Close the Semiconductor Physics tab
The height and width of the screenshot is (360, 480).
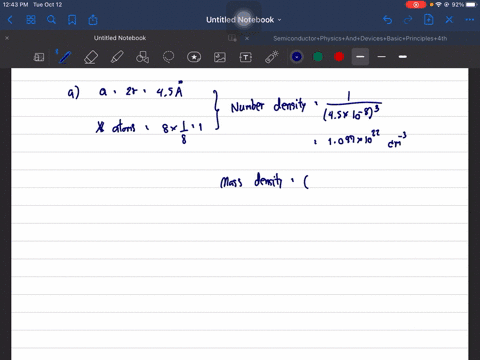(247, 38)
